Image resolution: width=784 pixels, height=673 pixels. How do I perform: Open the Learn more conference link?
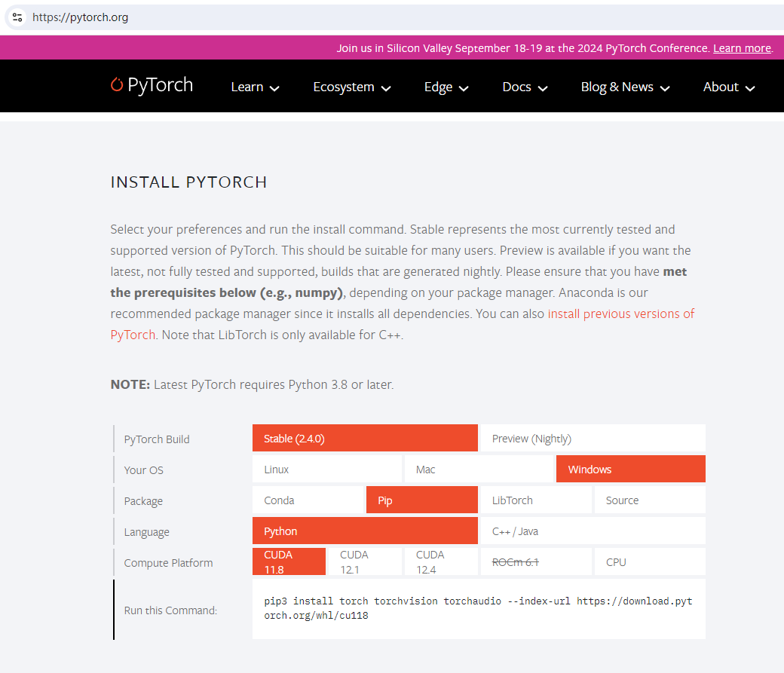point(742,48)
